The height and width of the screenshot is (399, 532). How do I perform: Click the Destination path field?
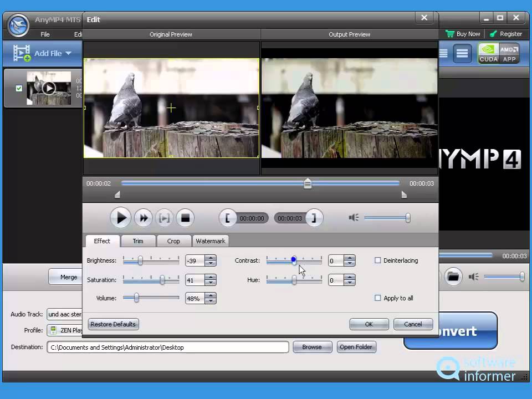[167, 347]
